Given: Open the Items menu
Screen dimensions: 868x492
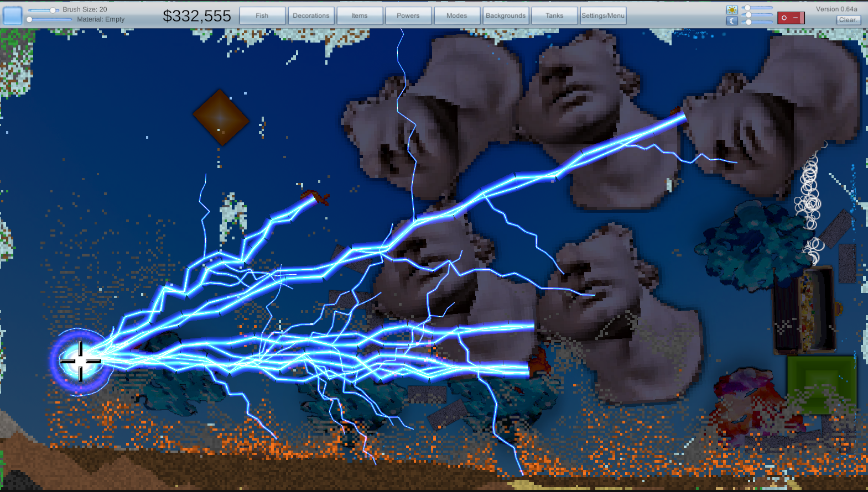Looking at the screenshot, I should point(360,15).
